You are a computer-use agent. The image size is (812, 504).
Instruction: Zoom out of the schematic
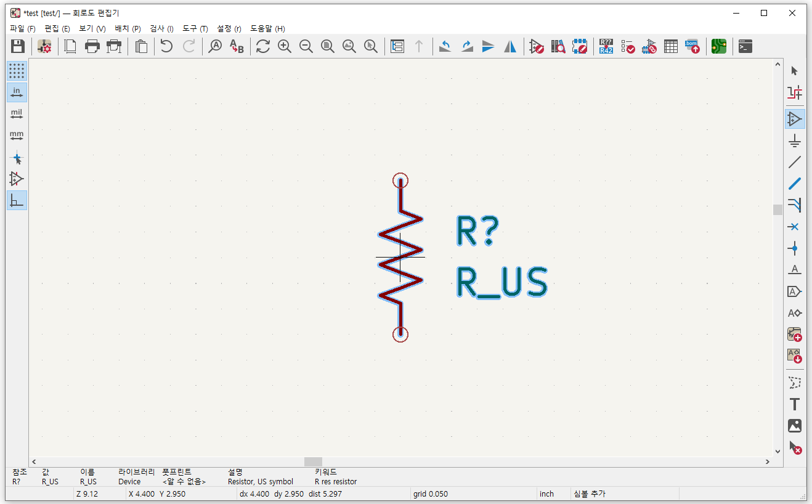[x=306, y=46]
